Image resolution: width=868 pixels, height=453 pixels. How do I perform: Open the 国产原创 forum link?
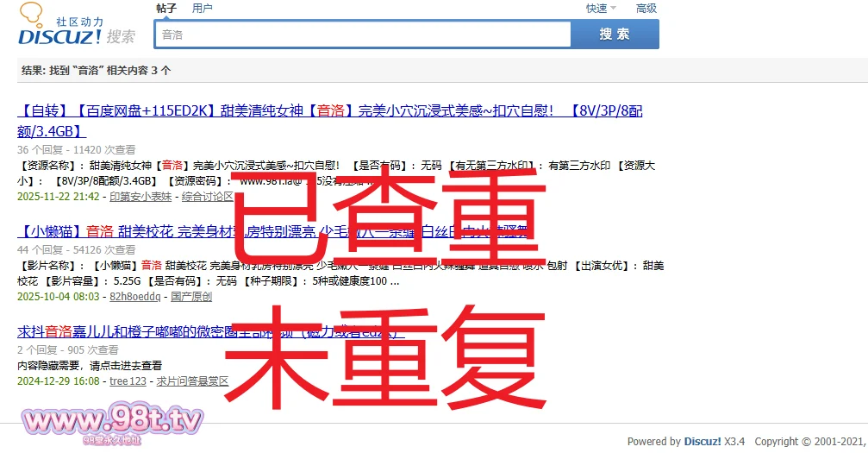191,297
